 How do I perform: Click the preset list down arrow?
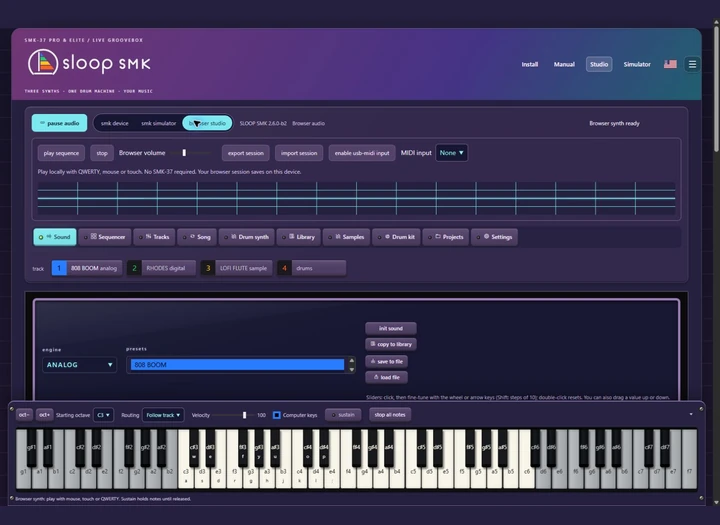(x=352, y=369)
